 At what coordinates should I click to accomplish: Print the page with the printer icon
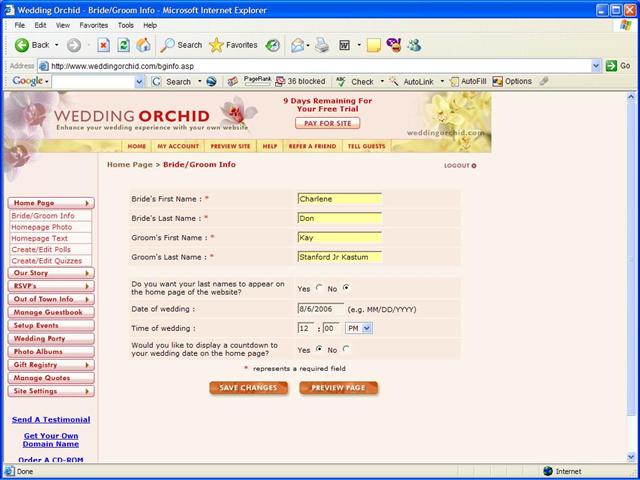point(322,45)
